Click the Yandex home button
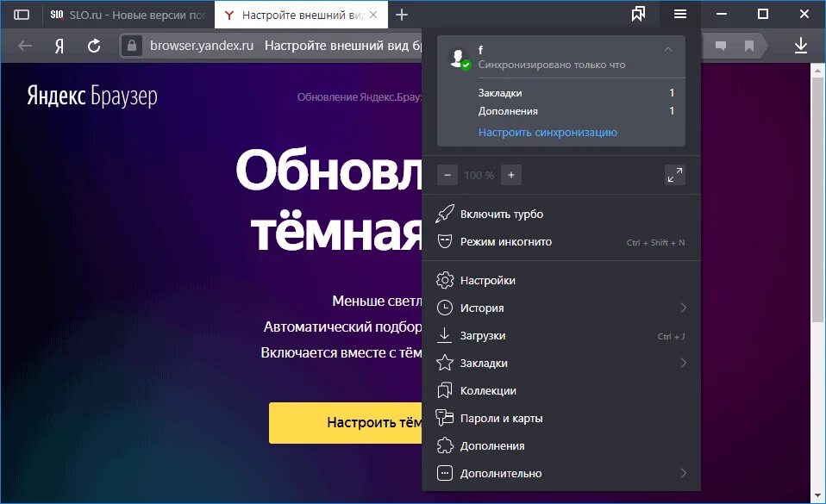The height and width of the screenshot is (504, 826). (59, 47)
